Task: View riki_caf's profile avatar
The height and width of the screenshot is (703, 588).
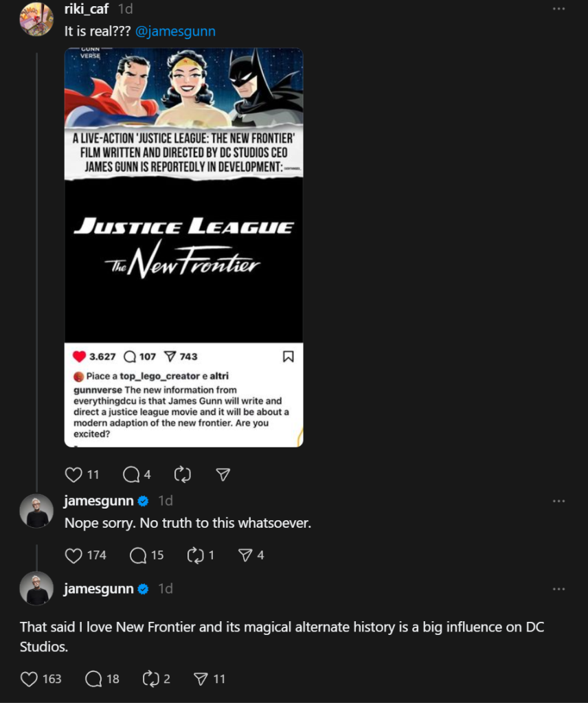Action: coord(36,19)
